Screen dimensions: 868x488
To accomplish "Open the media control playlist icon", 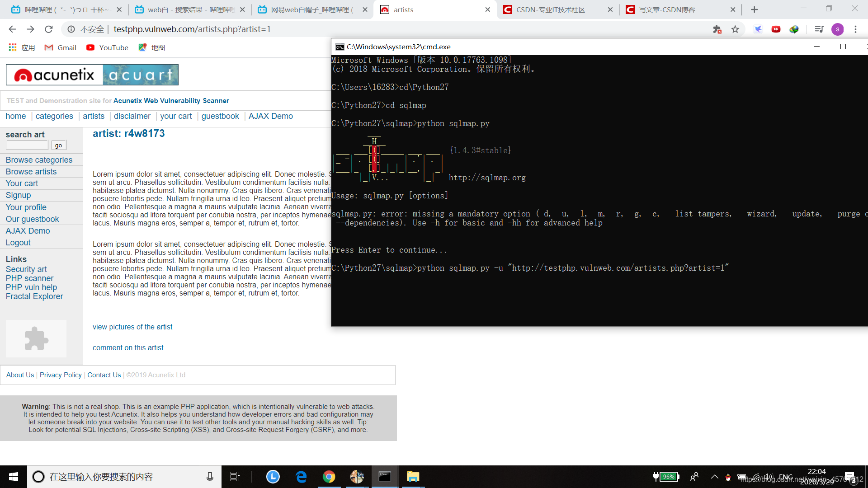I will (819, 29).
